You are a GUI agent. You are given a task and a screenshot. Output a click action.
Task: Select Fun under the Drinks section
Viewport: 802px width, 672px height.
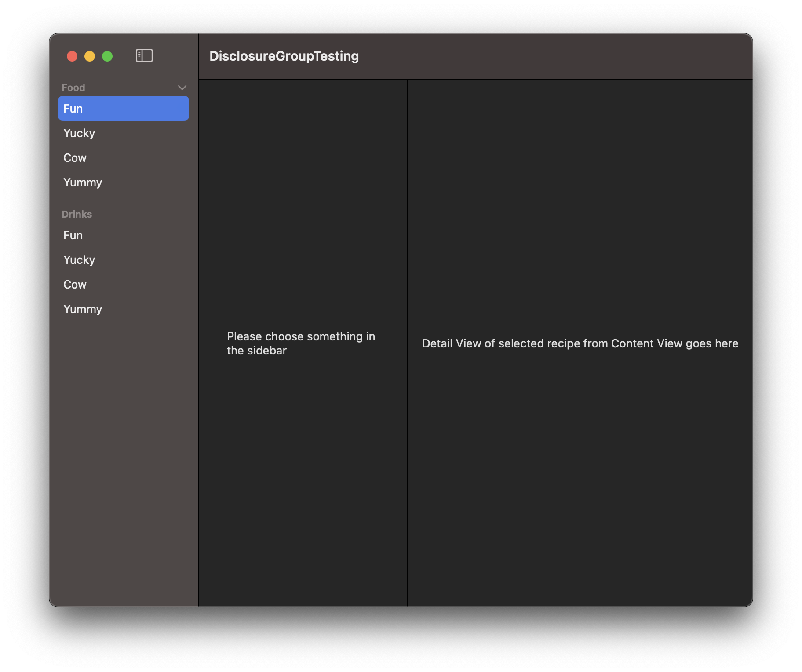[x=73, y=235]
